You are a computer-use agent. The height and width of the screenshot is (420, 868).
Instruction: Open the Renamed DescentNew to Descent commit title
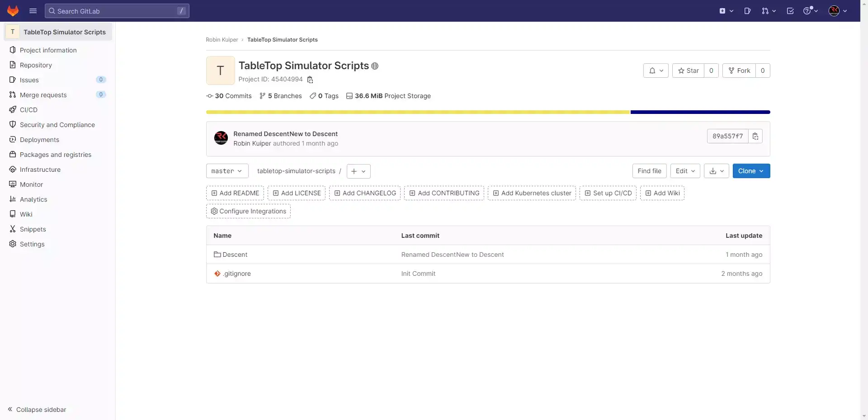pos(285,134)
